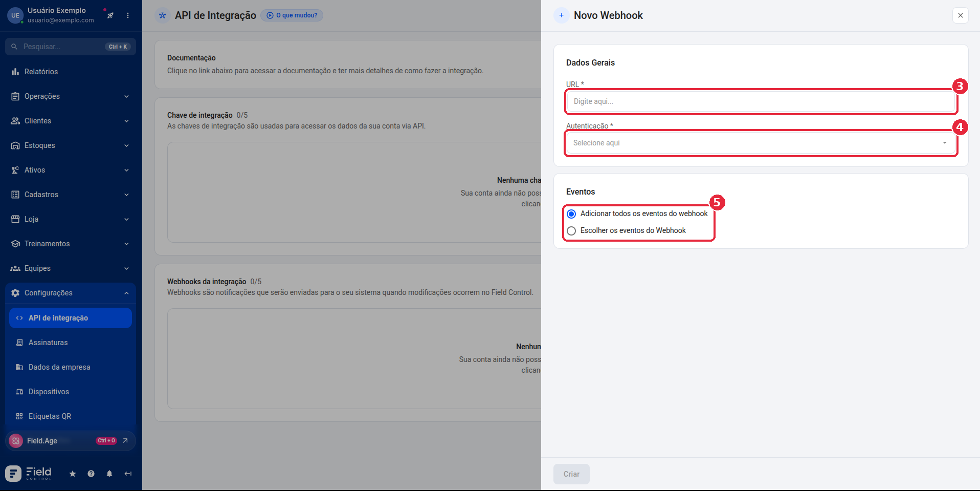This screenshot has height=491, width=980.
Task: Click the Clientes people icon
Action: [x=15, y=121]
